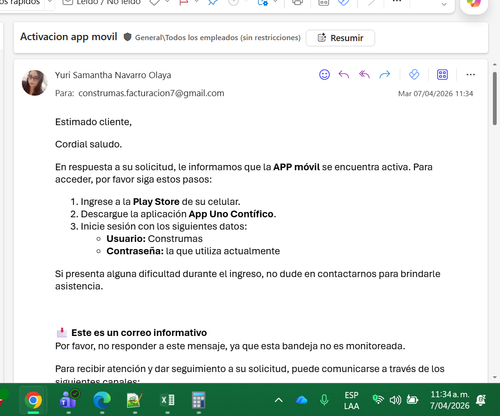The image size is (500, 416).
Task: Click the Wi-Fi network tray icon
Action: coord(378,399)
